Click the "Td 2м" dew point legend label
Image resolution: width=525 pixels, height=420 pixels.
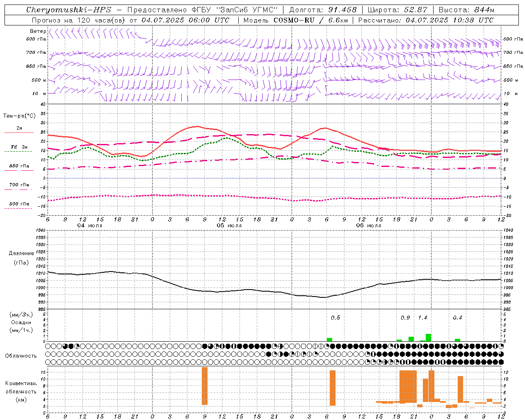(19, 147)
